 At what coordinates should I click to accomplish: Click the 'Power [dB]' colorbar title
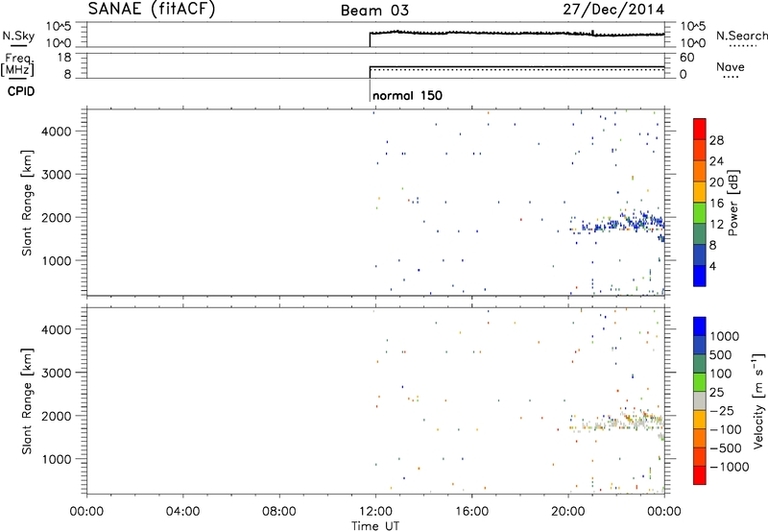pyautogui.click(x=732, y=203)
